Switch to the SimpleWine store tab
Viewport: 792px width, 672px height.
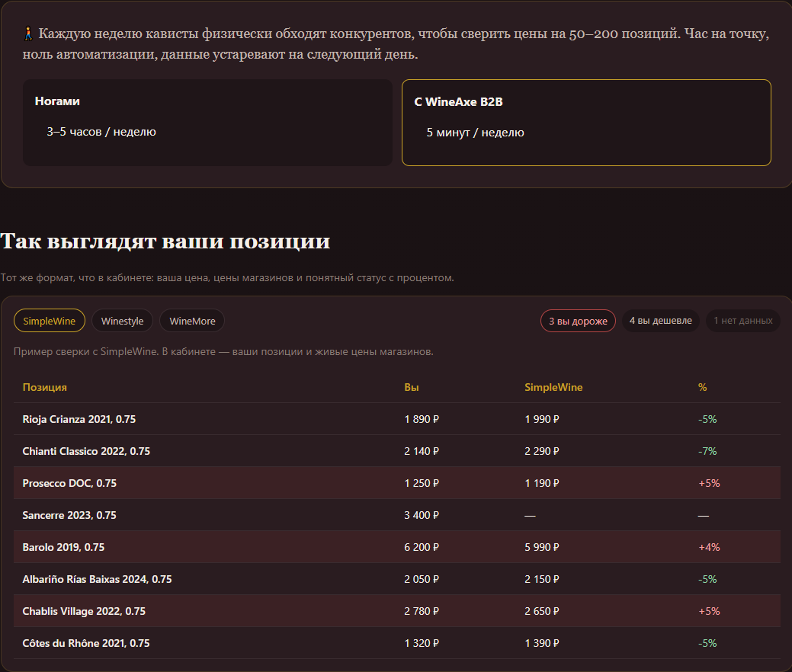[x=49, y=321]
